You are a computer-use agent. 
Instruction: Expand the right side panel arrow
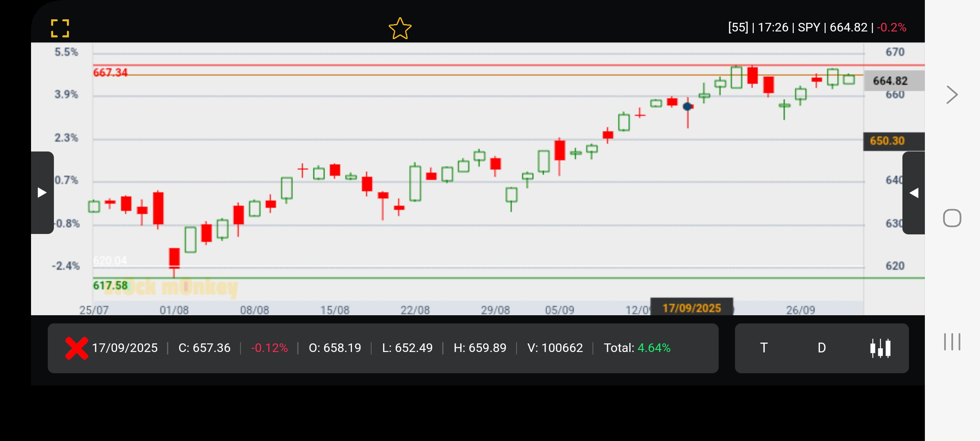[x=914, y=193]
